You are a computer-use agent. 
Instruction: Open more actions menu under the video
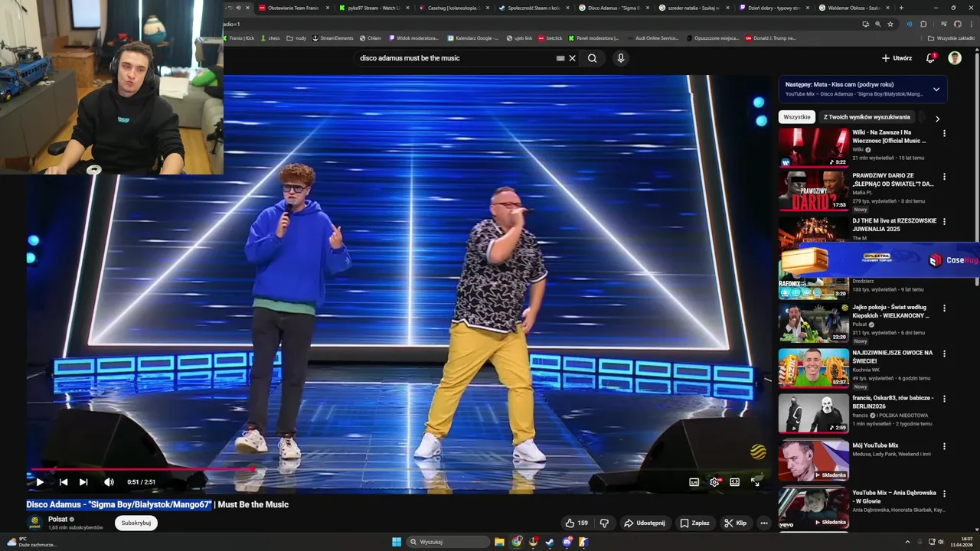[763, 523]
